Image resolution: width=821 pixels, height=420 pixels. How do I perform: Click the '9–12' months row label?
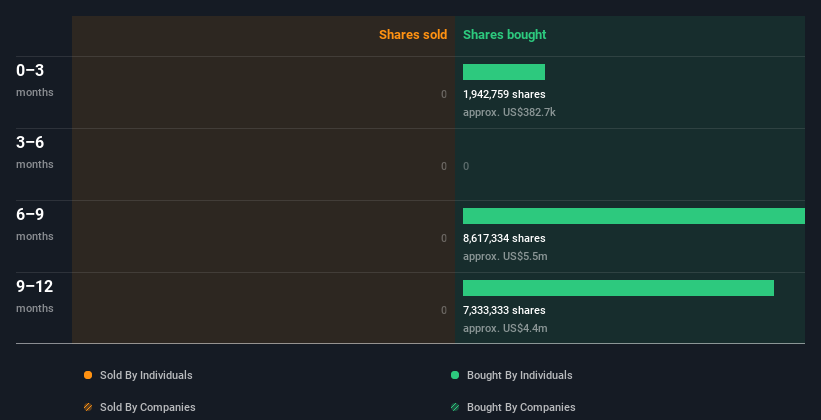35,286
